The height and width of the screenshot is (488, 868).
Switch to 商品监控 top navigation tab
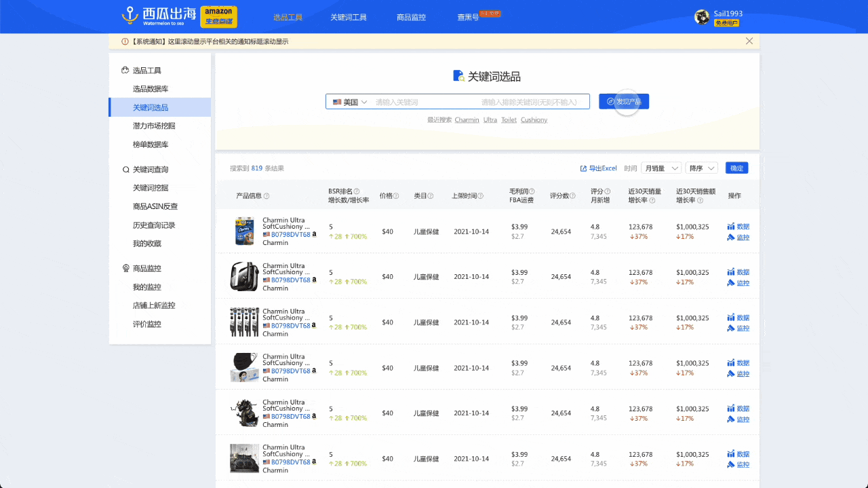pos(411,17)
